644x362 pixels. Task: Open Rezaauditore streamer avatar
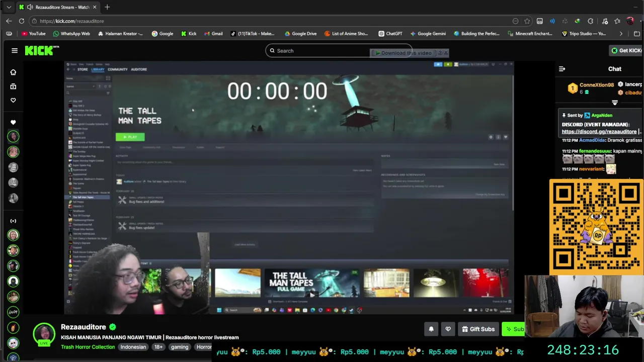44,334
